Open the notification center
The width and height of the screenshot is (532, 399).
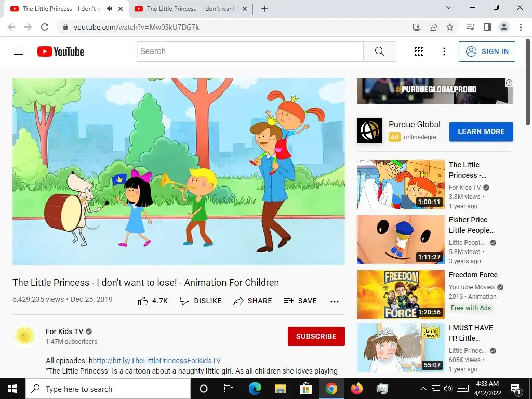click(x=515, y=389)
